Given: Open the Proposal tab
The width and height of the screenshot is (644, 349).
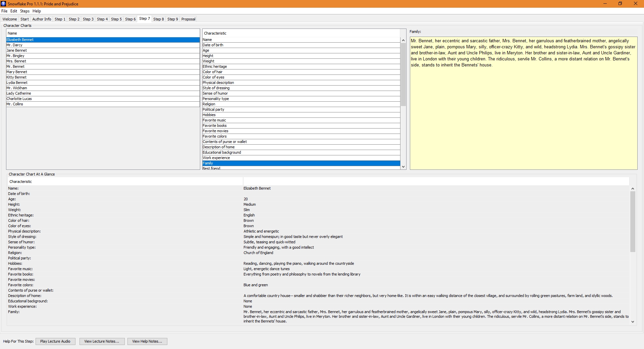Looking at the screenshot, I should (188, 19).
